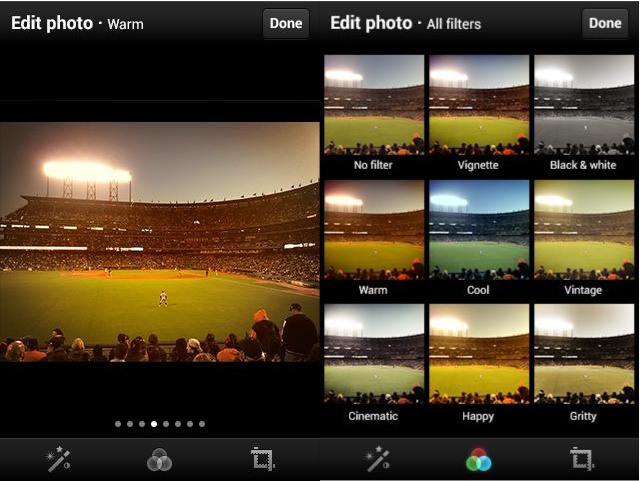Viewport: 640px width, 481px height.
Task: Pick the Gritty filter thumbnail
Action: pos(583,355)
